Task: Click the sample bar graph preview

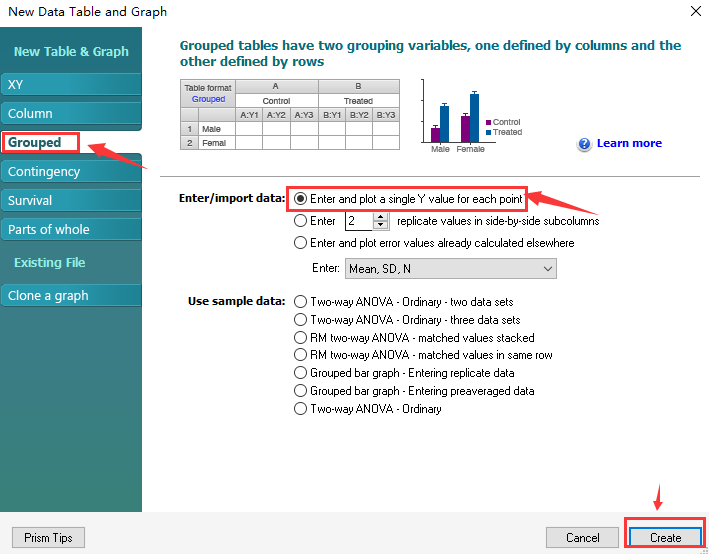Action: [471, 117]
